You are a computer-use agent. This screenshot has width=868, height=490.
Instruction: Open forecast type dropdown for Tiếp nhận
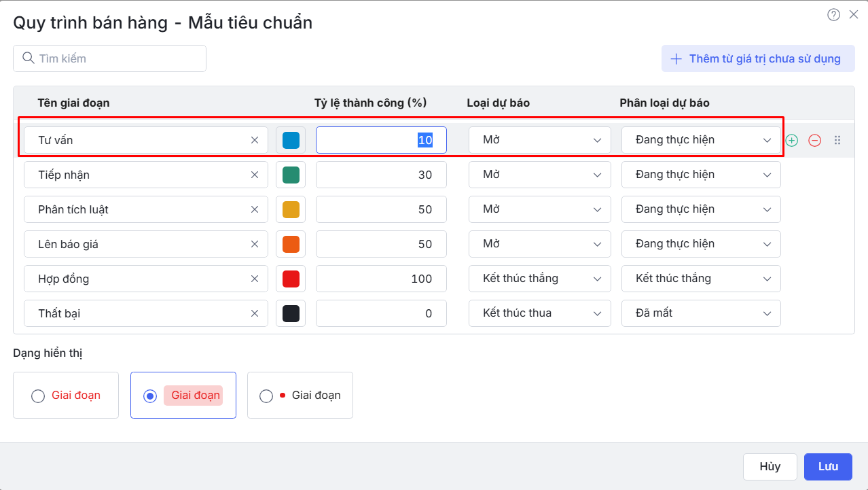tap(539, 175)
